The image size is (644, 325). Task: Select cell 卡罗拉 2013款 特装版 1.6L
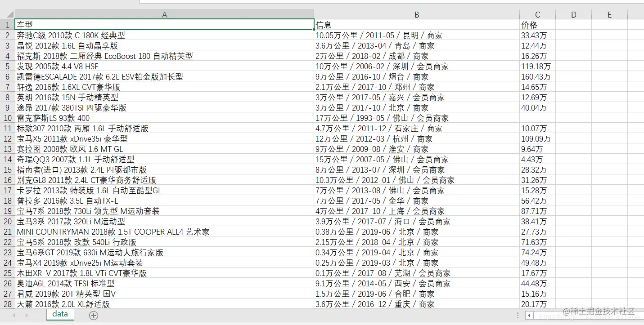click(165, 190)
